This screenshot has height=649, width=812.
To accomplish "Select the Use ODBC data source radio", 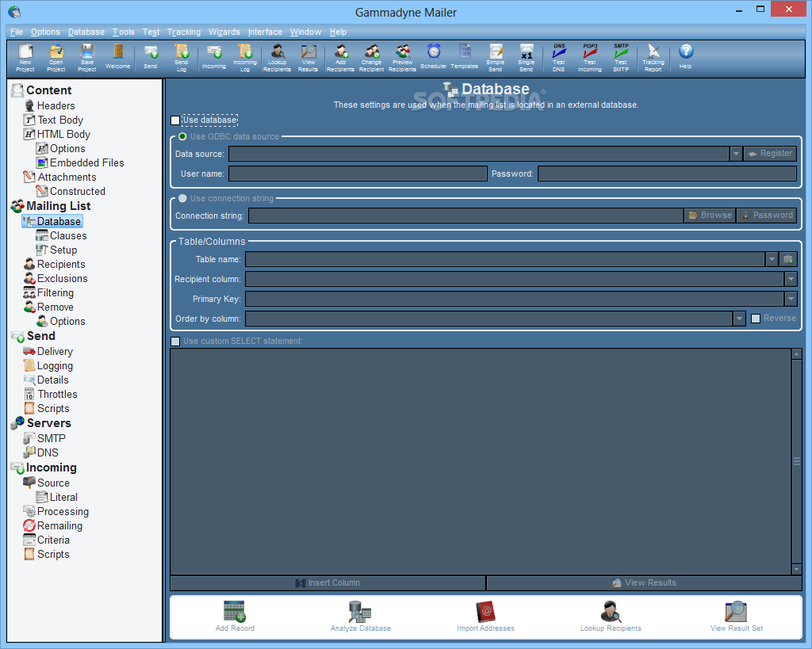I will pos(182,136).
